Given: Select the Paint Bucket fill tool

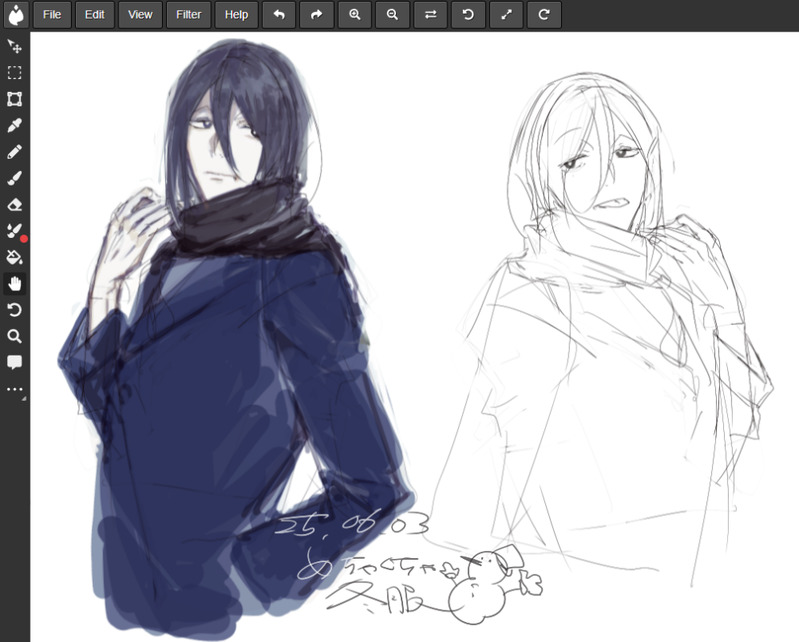Looking at the screenshot, I should (x=14, y=257).
